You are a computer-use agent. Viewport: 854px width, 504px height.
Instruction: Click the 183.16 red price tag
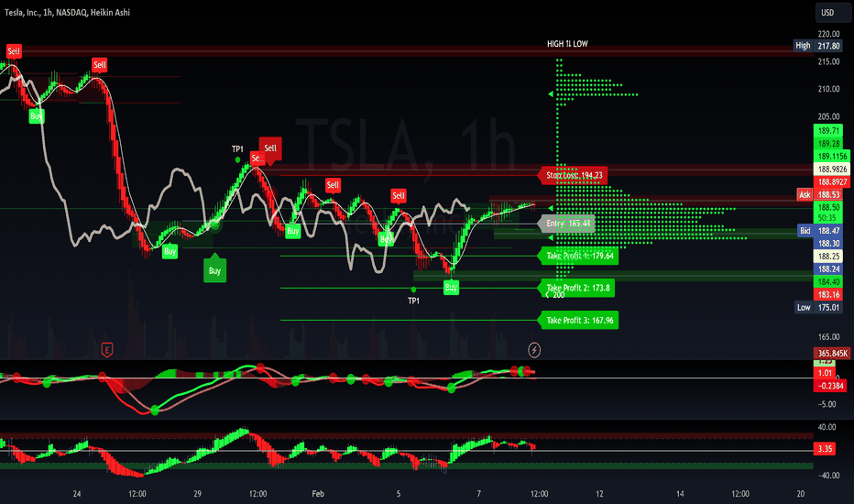point(828,295)
